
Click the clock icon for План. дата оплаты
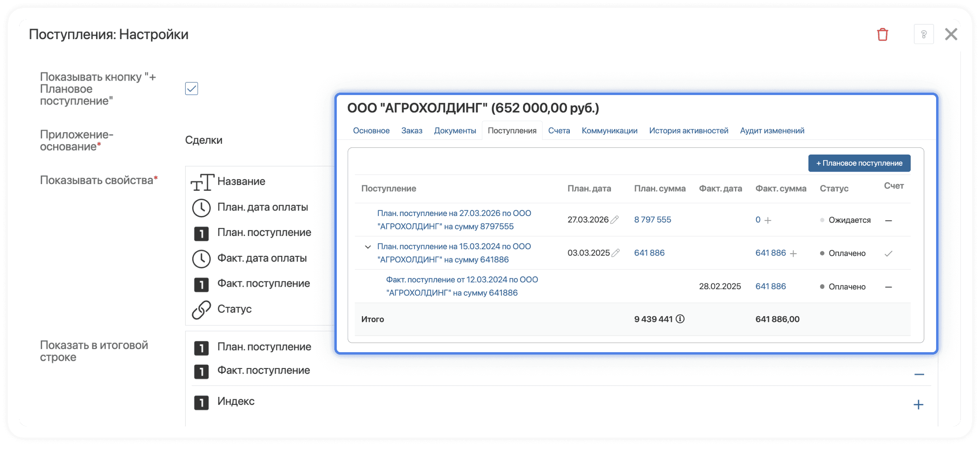(202, 207)
